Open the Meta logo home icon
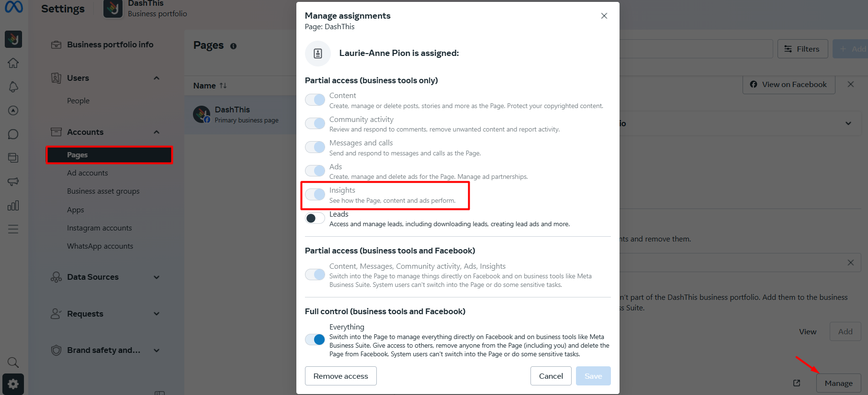Viewport: 868px width, 395px height. 13,7
